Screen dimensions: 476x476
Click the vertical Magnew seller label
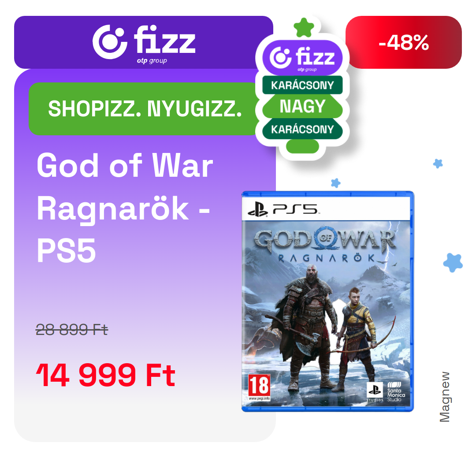(445, 397)
